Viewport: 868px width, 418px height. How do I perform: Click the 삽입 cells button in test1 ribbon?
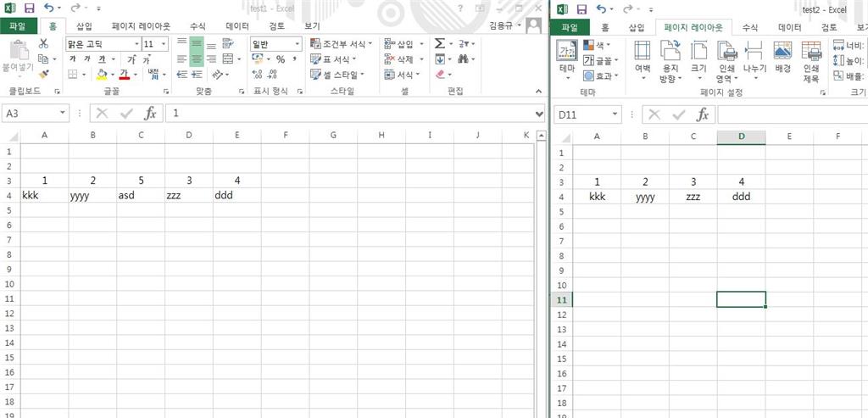coord(398,44)
